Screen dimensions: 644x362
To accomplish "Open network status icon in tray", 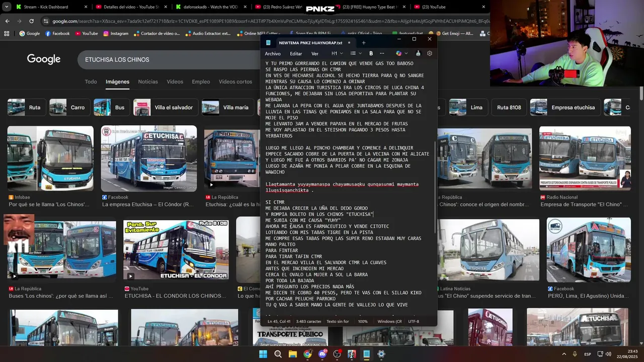I will click(x=601, y=354).
